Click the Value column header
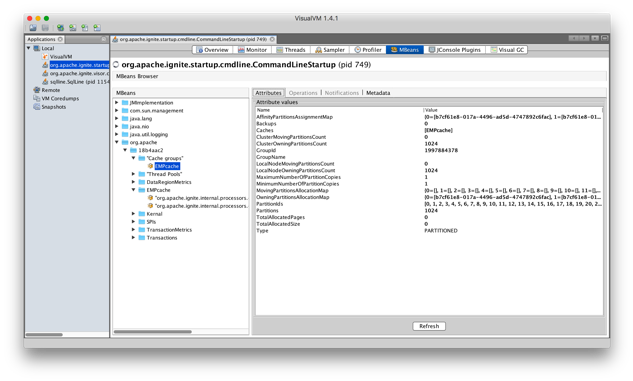Viewport: 633px width, 381px height. pyautogui.click(x=513, y=110)
